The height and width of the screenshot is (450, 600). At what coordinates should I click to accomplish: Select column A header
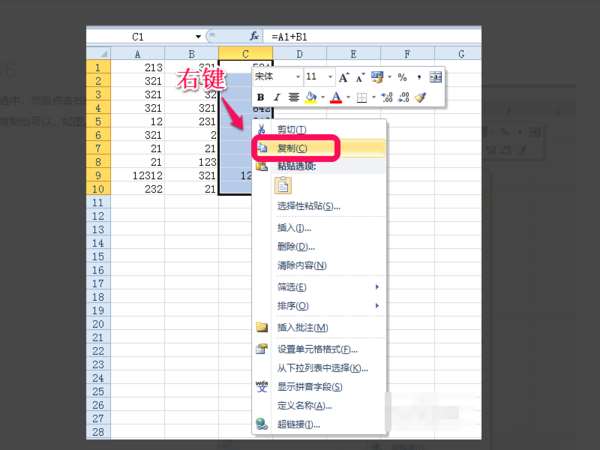(x=138, y=54)
